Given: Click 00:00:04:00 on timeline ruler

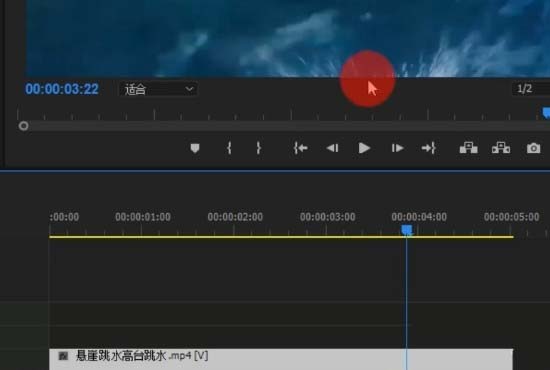Looking at the screenshot, I should [x=419, y=217].
